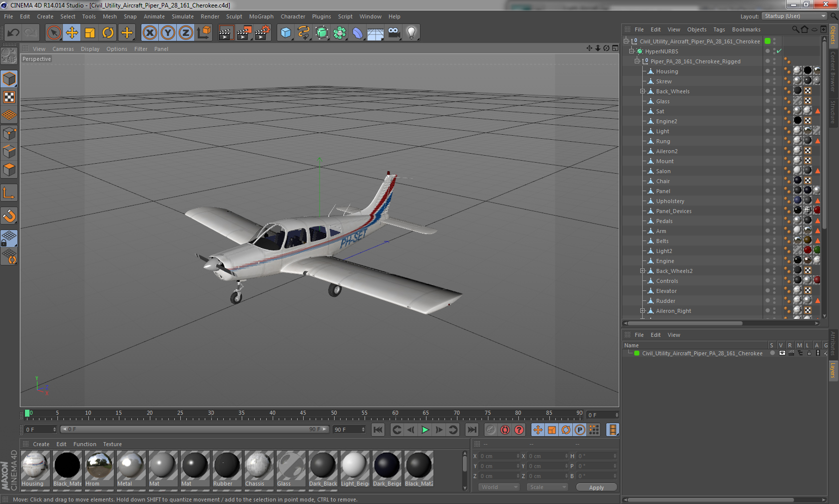
Task: Expand the Back_Wheels object
Action: pyautogui.click(x=643, y=91)
